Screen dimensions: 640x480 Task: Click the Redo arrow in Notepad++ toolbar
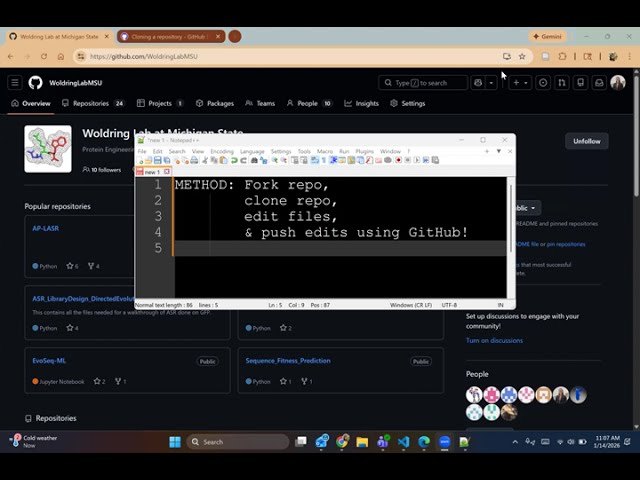pos(243,160)
